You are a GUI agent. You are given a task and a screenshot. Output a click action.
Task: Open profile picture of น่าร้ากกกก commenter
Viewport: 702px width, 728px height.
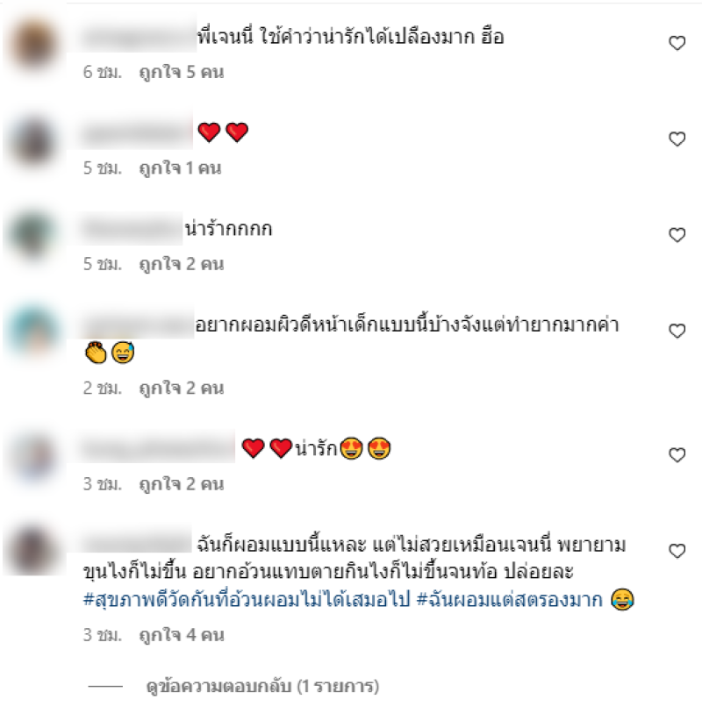click(x=33, y=234)
